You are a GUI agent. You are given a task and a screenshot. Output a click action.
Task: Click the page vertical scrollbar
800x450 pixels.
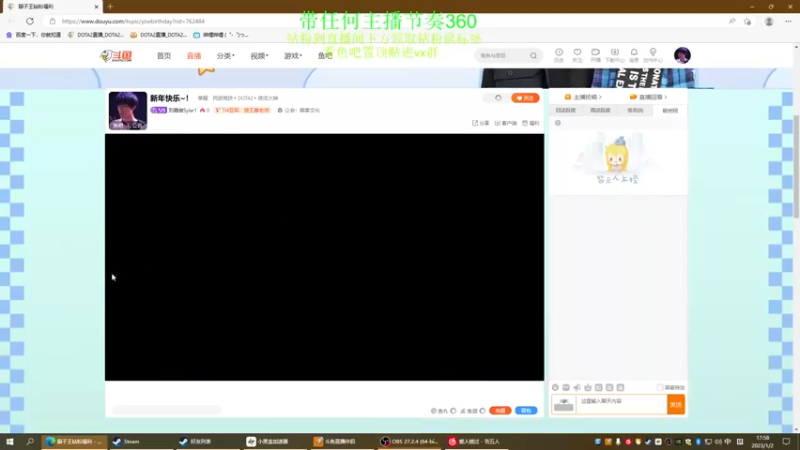point(796,166)
